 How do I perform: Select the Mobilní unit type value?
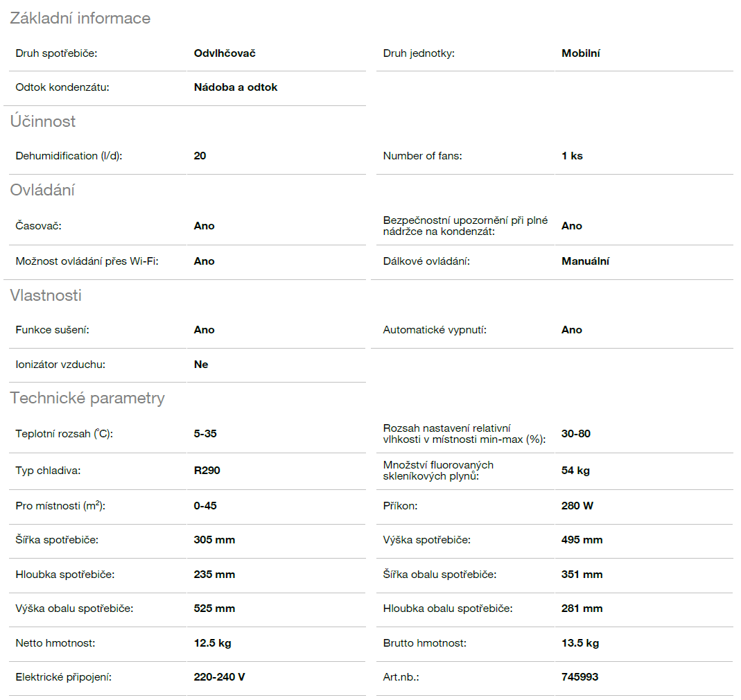pos(580,53)
